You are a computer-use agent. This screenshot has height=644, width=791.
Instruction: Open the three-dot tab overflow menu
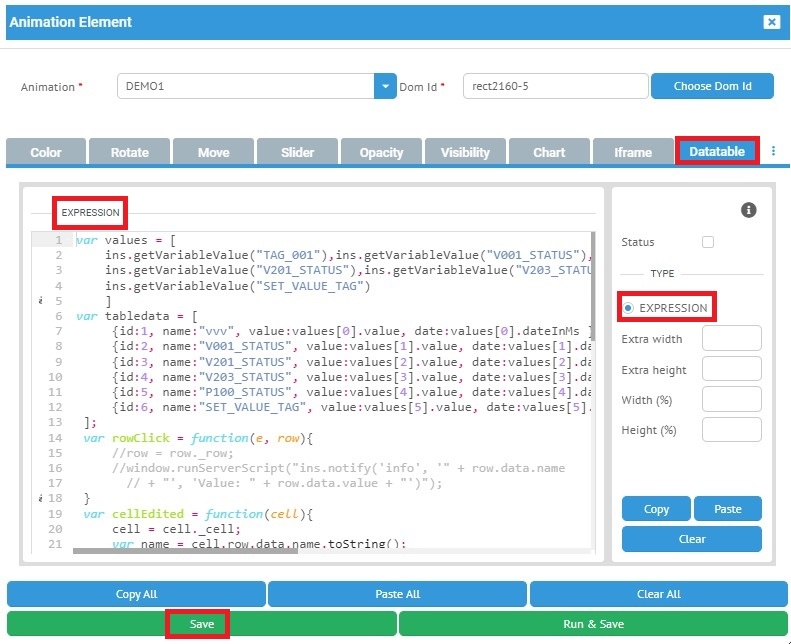click(773, 151)
